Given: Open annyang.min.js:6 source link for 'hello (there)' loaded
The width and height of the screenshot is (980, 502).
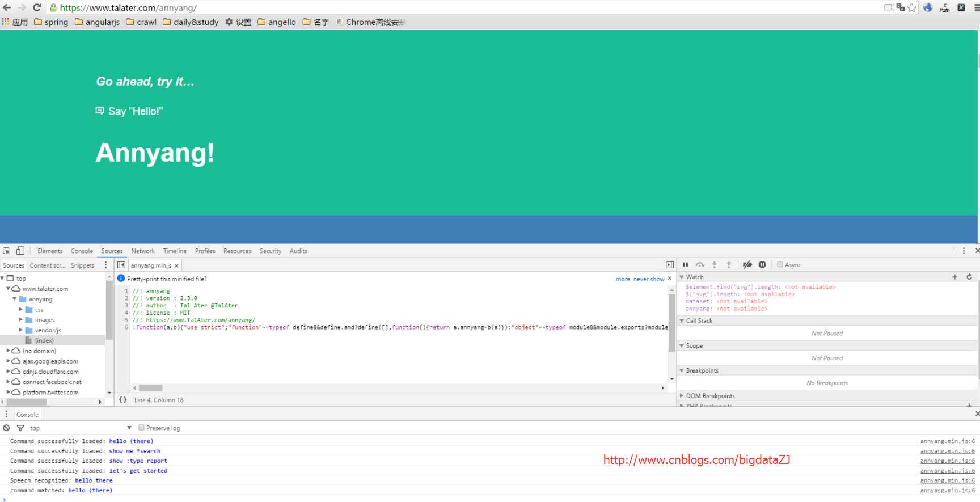Looking at the screenshot, I should [x=947, y=441].
